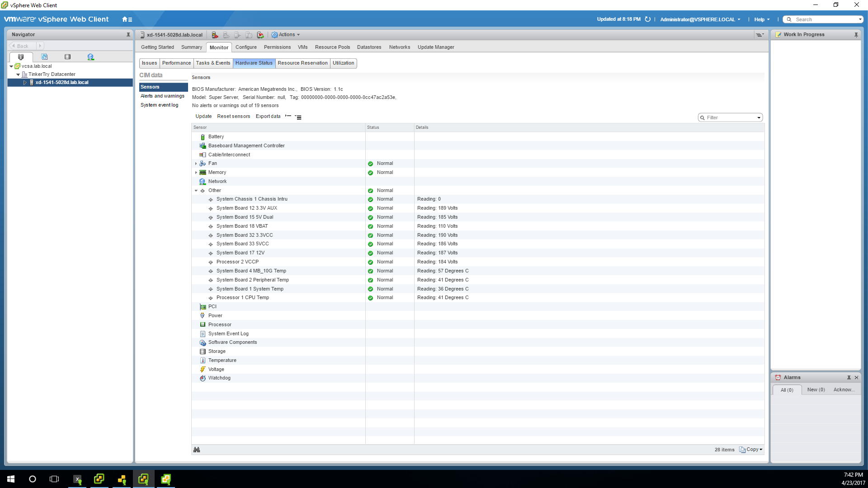Screen dimensions: 868x488
Task: Click the Temperature sensor icon
Action: pos(203,361)
